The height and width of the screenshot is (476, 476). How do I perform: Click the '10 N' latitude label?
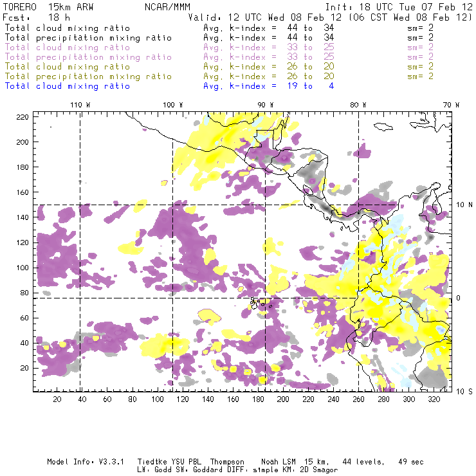click(464, 205)
